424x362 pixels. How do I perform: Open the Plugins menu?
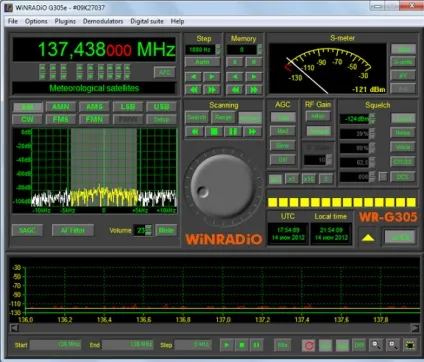pos(65,21)
